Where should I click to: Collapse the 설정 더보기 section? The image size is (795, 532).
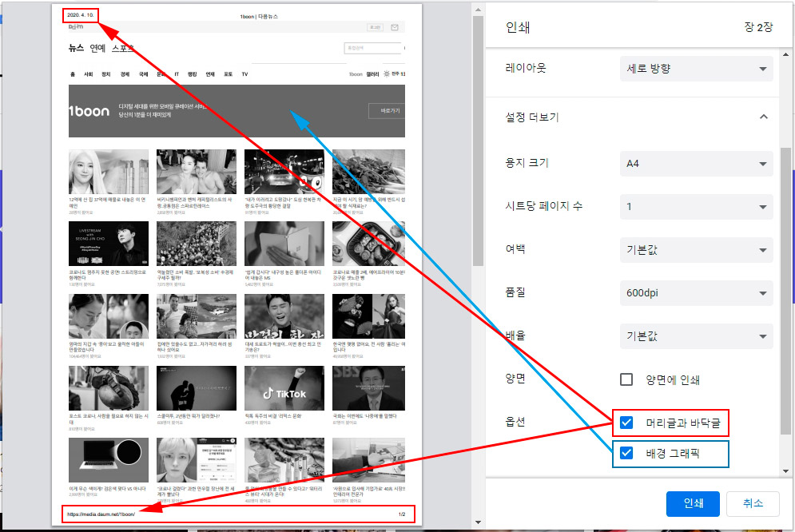(x=764, y=117)
